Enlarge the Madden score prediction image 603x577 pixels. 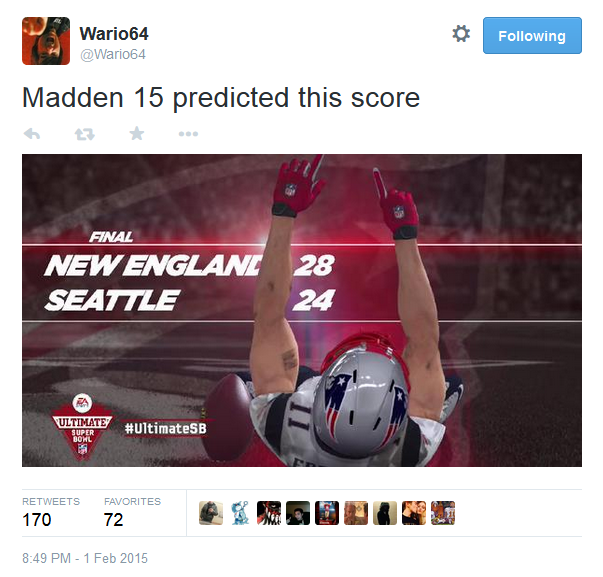click(x=302, y=310)
